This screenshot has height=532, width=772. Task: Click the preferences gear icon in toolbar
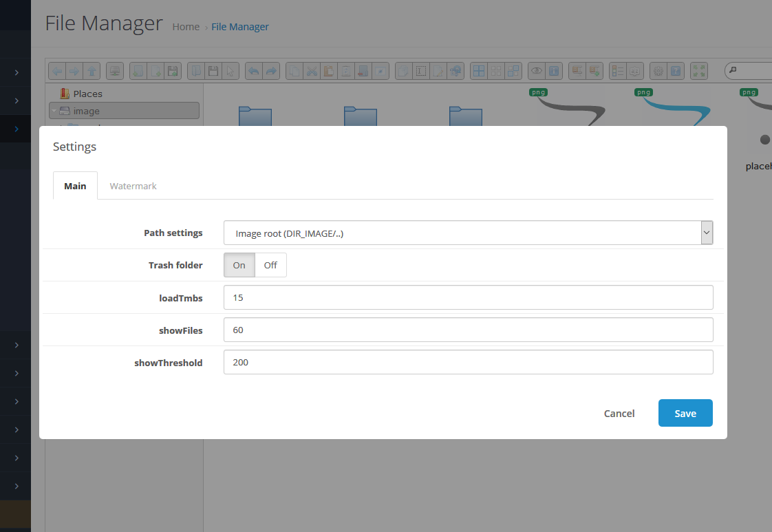(658, 72)
